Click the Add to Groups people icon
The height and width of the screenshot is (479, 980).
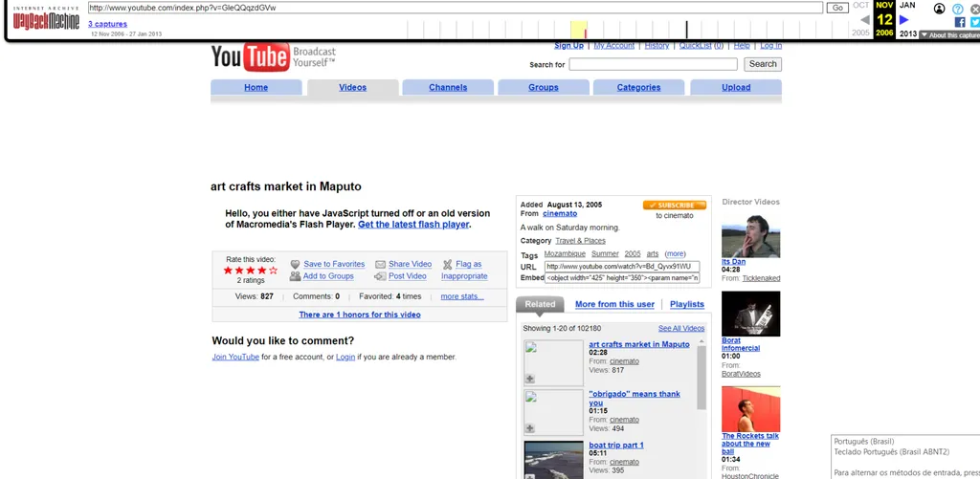296,276
